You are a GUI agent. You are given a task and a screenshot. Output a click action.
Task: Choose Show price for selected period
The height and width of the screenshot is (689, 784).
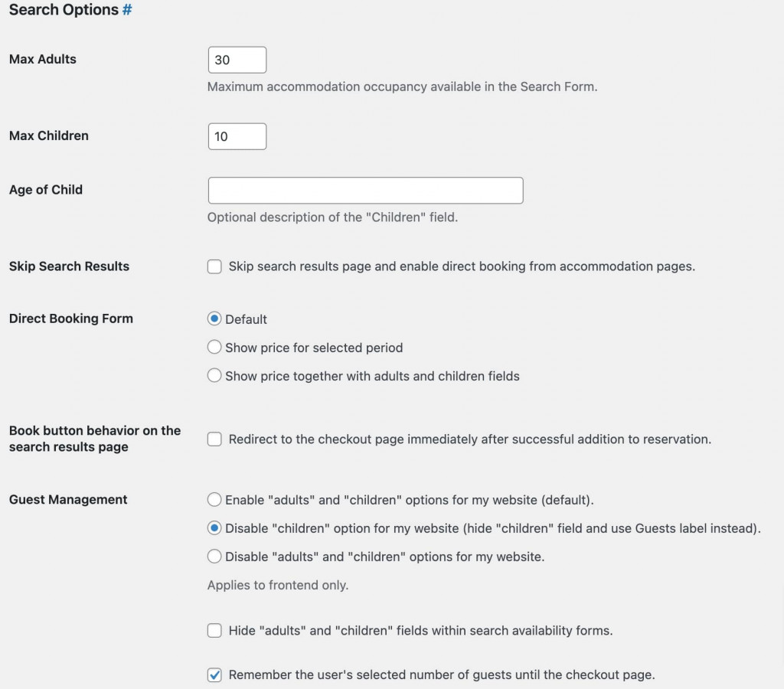coord(214,348)
